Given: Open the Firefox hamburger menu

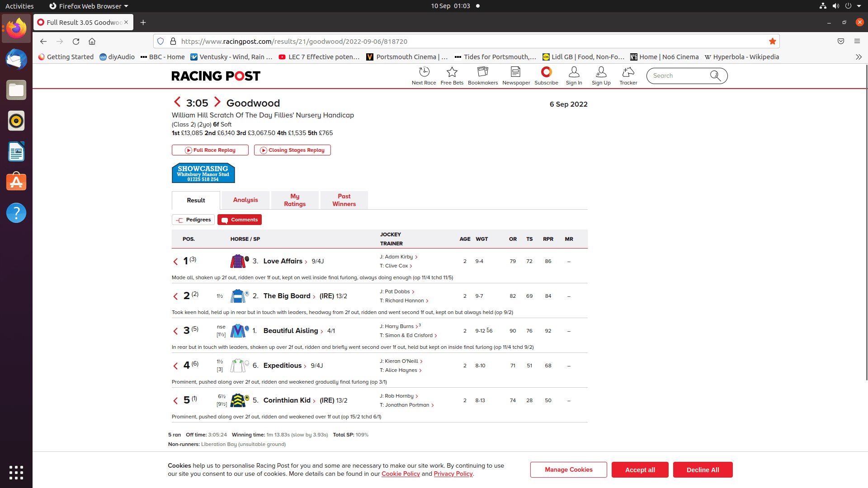Looking at the screenshot, I should [x=857, y=41].
